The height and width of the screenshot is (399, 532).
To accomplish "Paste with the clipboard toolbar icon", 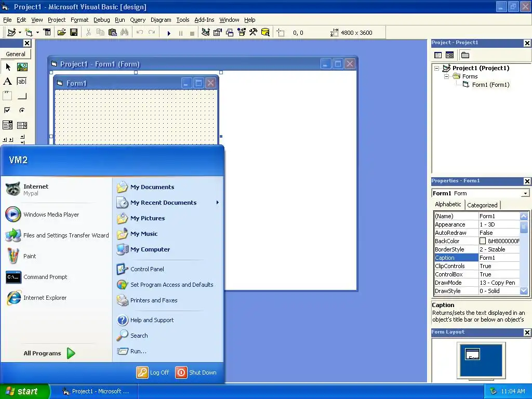I will [x=112, y=33].
